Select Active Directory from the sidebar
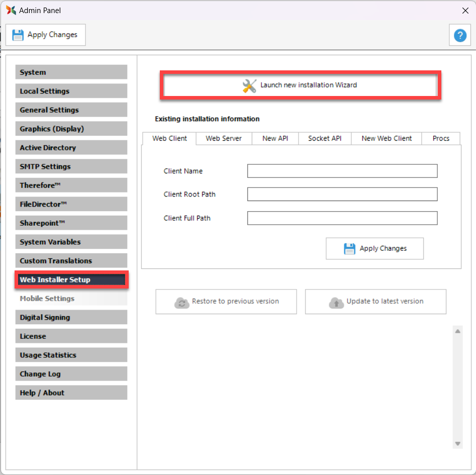Image resolution: width=476 pixels, height=475 pixels. (x=71, y=148)
